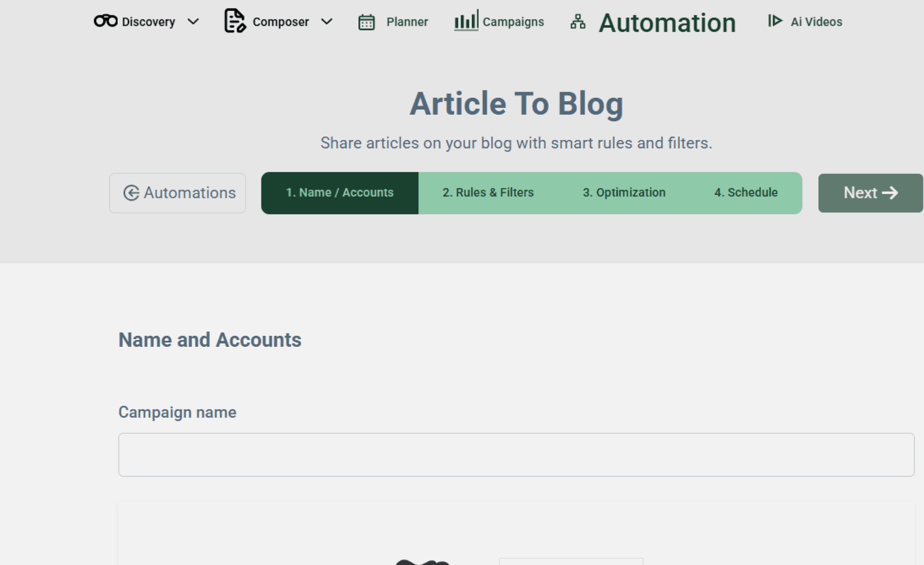The height and width of the screenshot is (565, 924).
Task: Switch to 3. Optimization step
Action: click(624, 193)
